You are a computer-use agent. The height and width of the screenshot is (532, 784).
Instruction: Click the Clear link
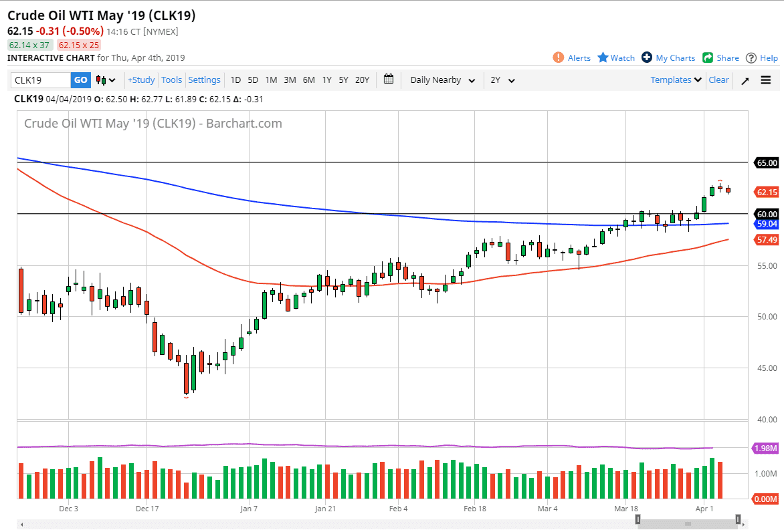(x=718, y=80)
